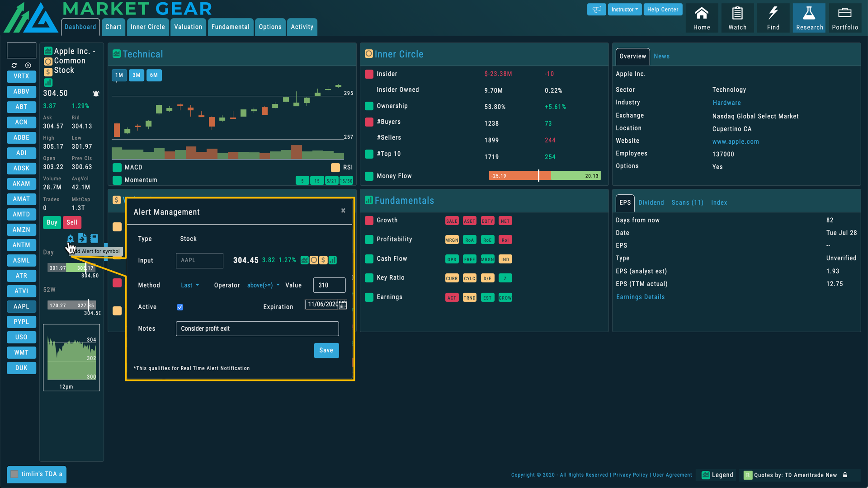This screenshot has width=868, height=488.
Task: Click the Fundamentals panel header icon
Action: point(369,200)
